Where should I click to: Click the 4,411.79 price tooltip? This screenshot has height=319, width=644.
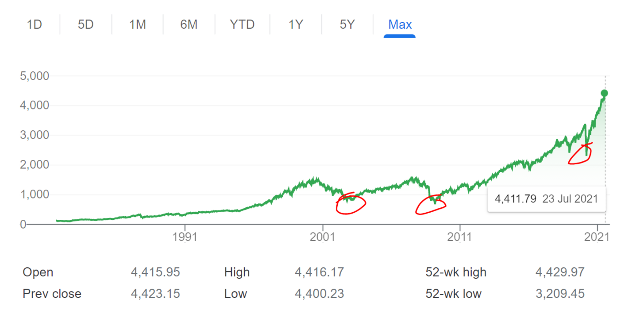coord(547,199)
